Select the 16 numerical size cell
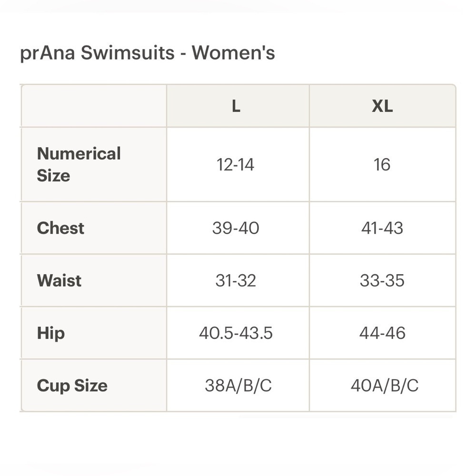Screen dimensions: 476x476 [x=383, y=165]
